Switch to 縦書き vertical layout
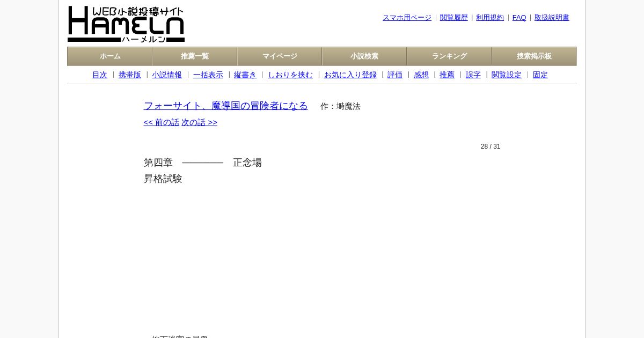The image size is (644, 338). click(245, 75)
